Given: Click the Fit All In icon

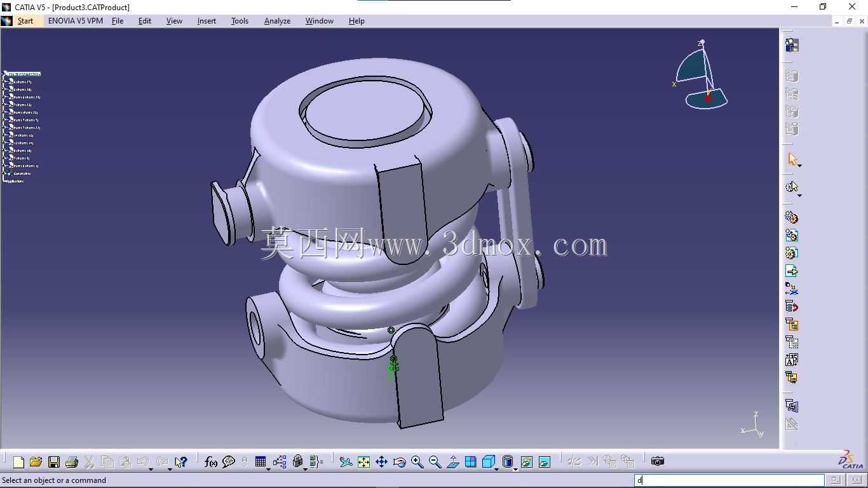Looking at the screenshot, I should tap(363, 462).
